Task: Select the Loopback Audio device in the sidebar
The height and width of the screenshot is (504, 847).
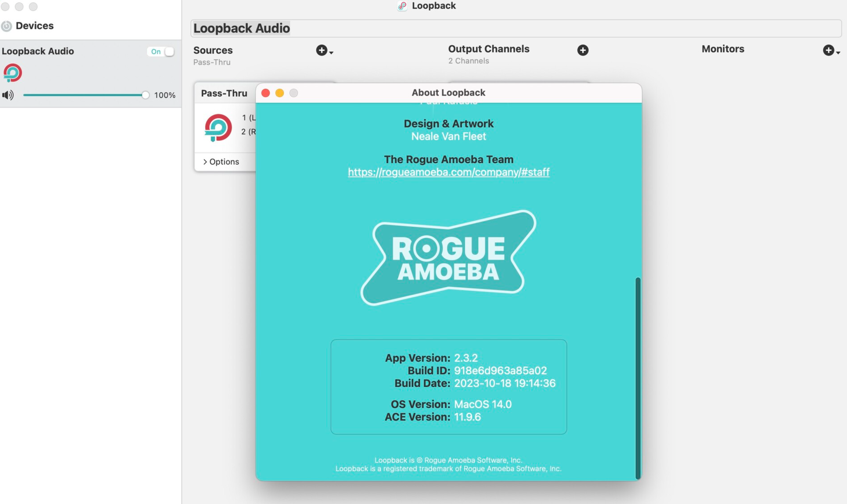Action: [90, 74]
